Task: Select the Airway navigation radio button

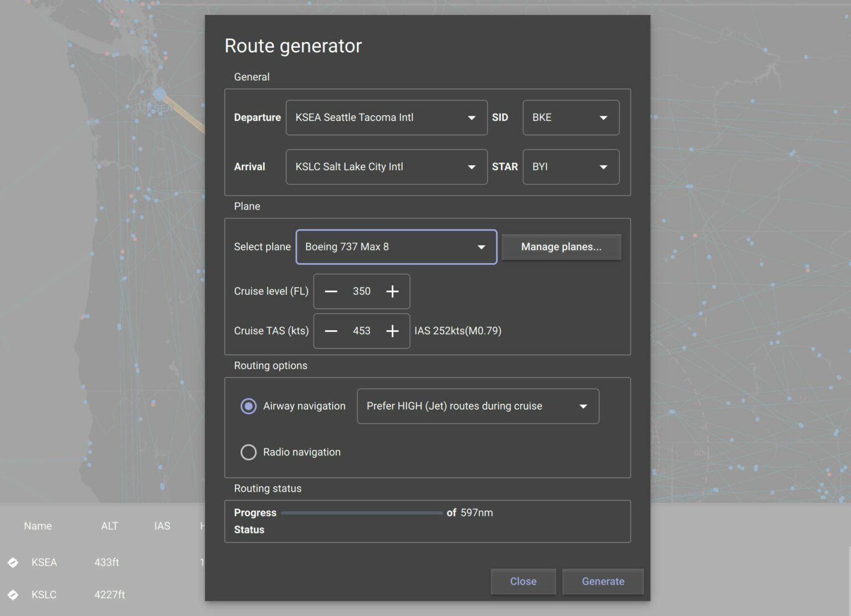Action: pos(248,406)
